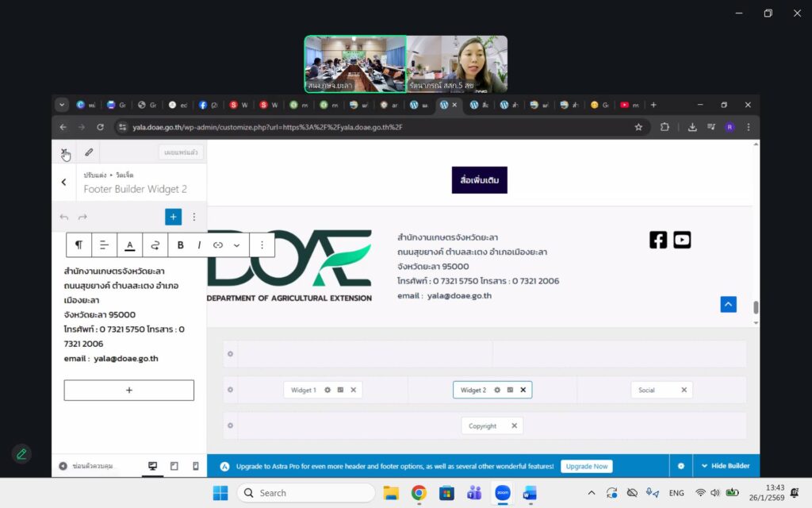Switch preview to desktop view
Viewport: 812px width, 508px height.
(153, 466)
